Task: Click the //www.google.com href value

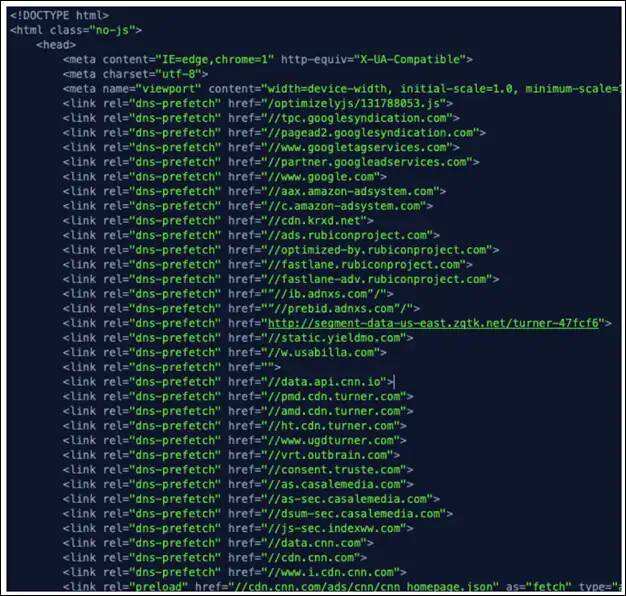Action: coord(323,177)
